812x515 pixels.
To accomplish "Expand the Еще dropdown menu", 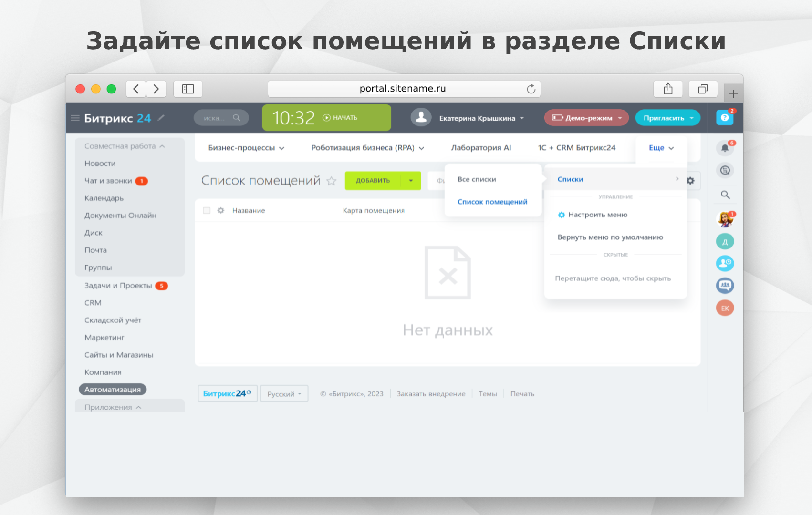I will [x=661, y=148].
